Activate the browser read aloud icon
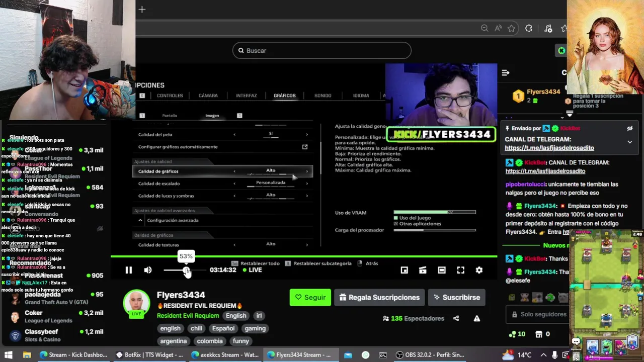This screenshot has height=362, width=644. coord(498,28)
